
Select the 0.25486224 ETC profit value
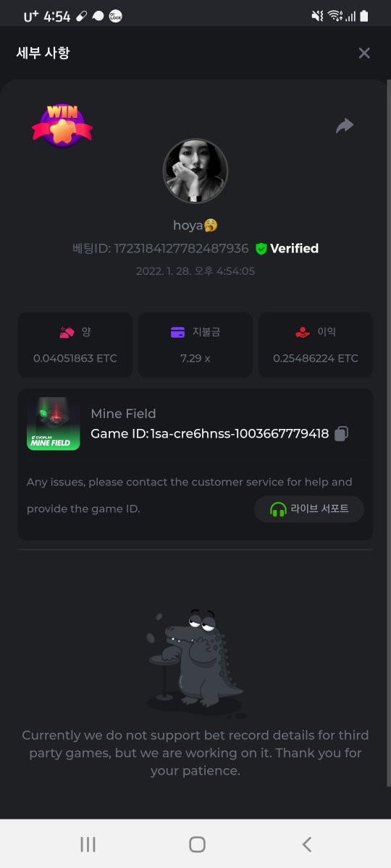pos(316,358)
